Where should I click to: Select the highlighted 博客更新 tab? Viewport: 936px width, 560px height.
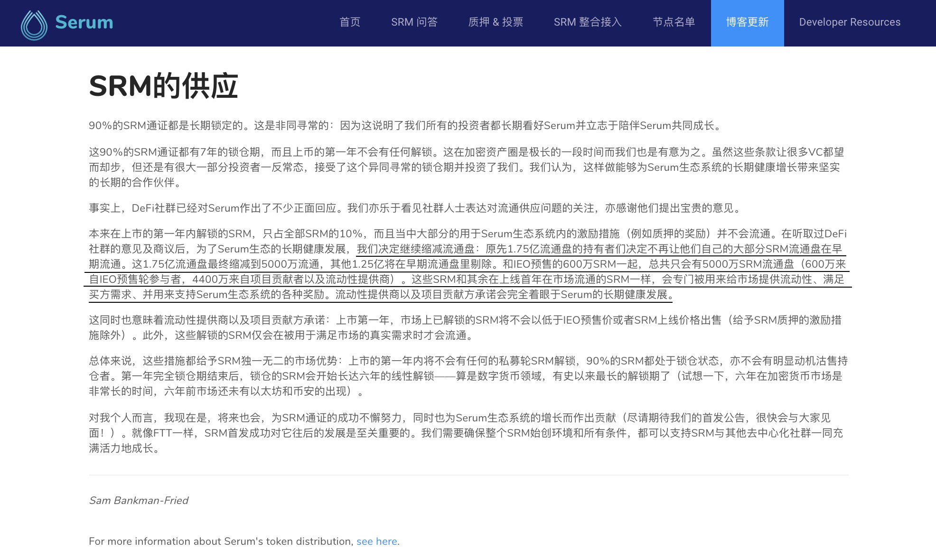pyautogui.click(x=747, y=23)
